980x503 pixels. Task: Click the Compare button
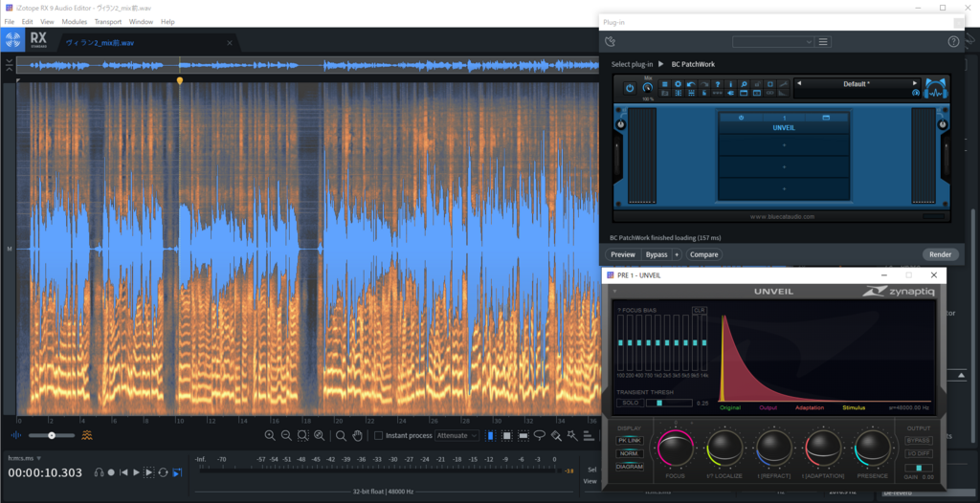click(x=703, y=254)
